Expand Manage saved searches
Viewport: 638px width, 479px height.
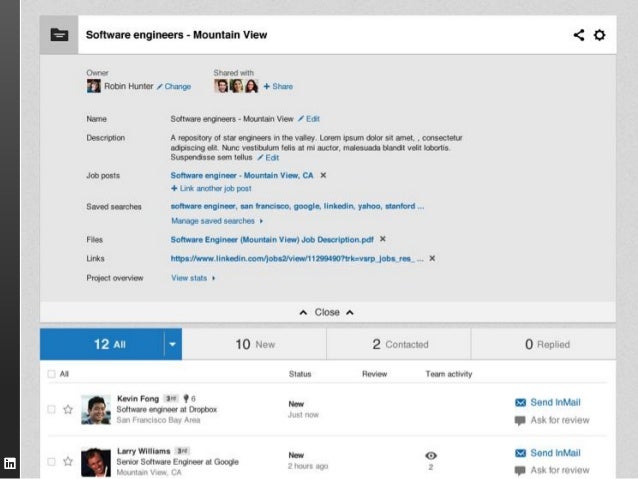point(217,221)
